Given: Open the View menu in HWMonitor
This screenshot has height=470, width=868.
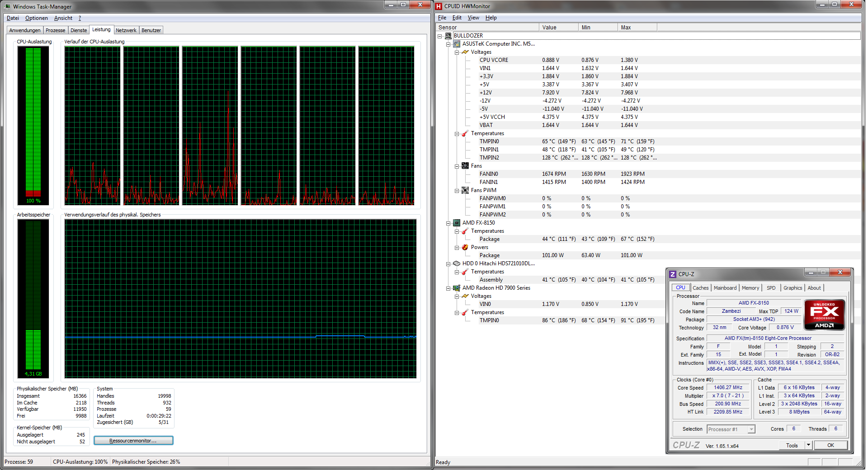Looking at the screenshot, I should pyautogui.click(x=473, y=18).
